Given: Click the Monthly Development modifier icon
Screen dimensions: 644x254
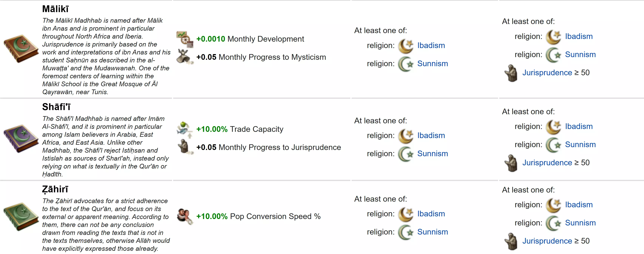Looking at the screenshot, I should [x=185, y=39].
